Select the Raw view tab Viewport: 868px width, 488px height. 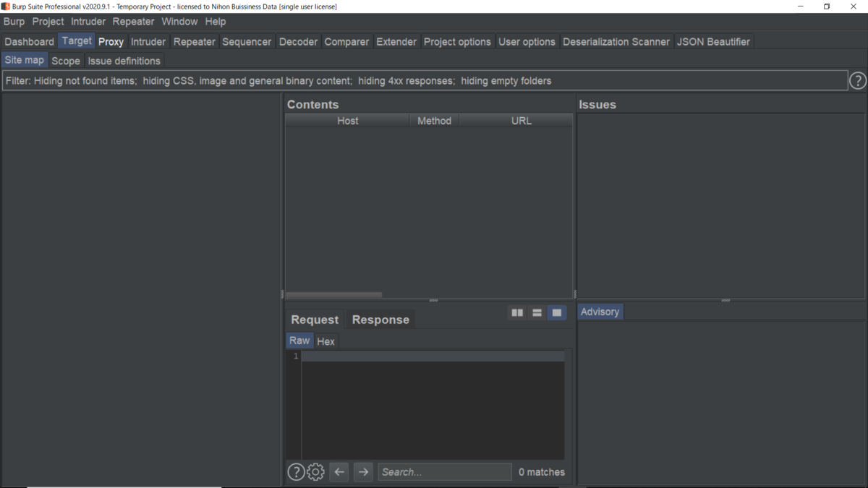(299, 341)
